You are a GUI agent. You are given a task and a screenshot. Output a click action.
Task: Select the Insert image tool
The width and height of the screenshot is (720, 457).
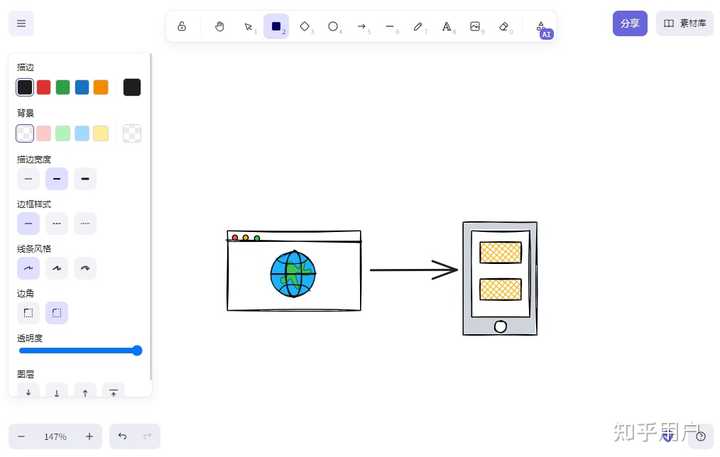[475, 27]
